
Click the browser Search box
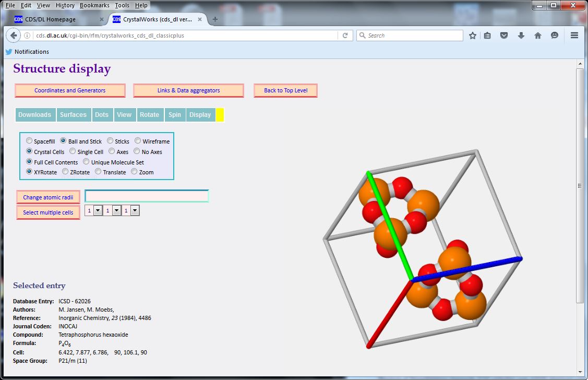click(410, 35)
